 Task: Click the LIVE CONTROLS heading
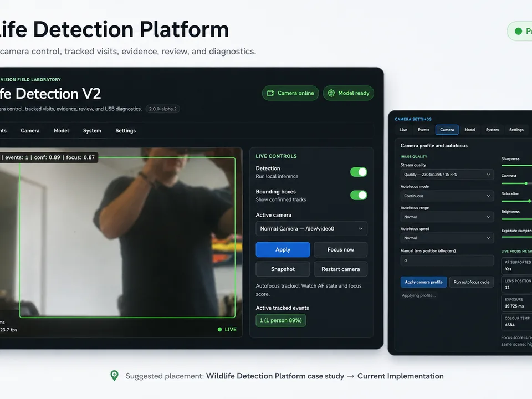click(x=276, y=156)
